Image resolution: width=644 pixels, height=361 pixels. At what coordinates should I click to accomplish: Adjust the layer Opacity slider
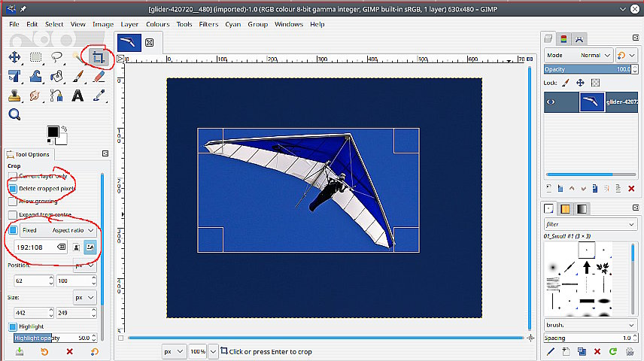(x=588, y=69)
